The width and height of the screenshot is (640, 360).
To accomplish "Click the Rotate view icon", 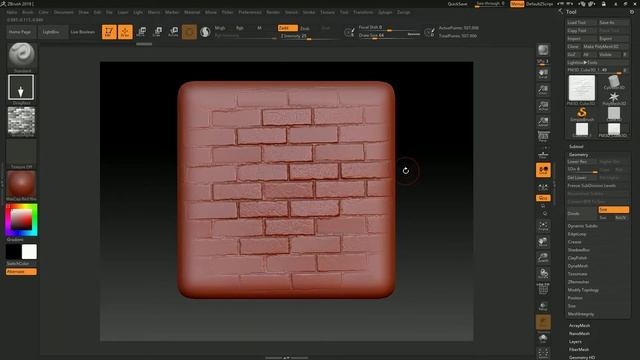I will tap(543, 273).
